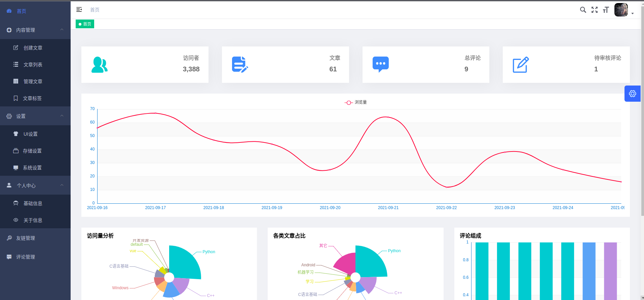Open the font size icon
Viewport: 644px width, 300px height.
(x=606, y=10)
